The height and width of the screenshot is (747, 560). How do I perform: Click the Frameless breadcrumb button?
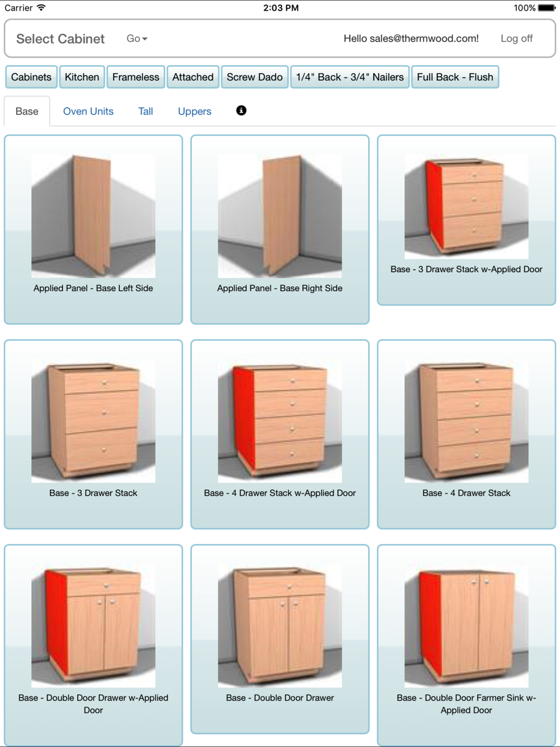136,77
